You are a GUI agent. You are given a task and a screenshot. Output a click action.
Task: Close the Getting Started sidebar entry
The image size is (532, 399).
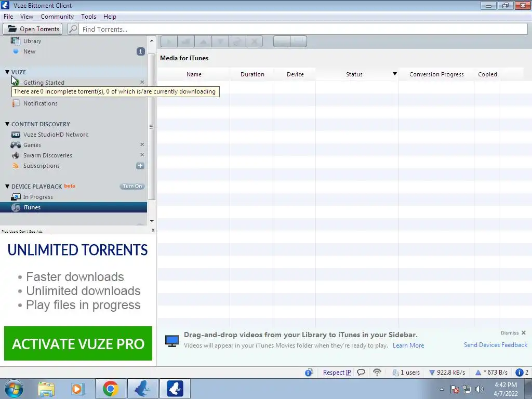pyautogui.click(x=142, y=82)
